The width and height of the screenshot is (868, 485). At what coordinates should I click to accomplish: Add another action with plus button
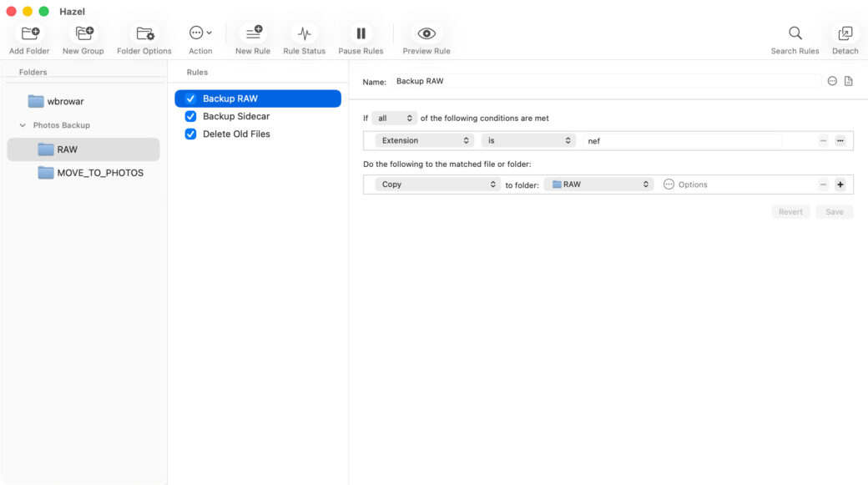pyautogui.click(x=840, y=184)
